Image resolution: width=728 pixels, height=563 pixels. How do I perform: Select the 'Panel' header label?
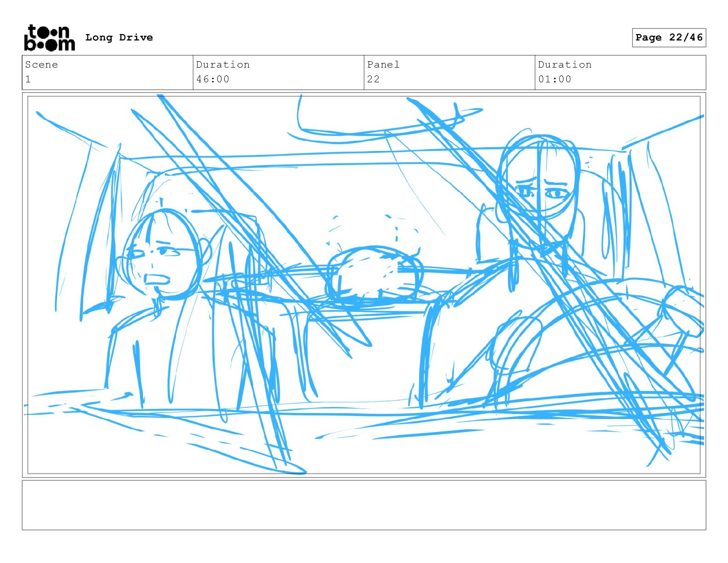pos(383,64)
